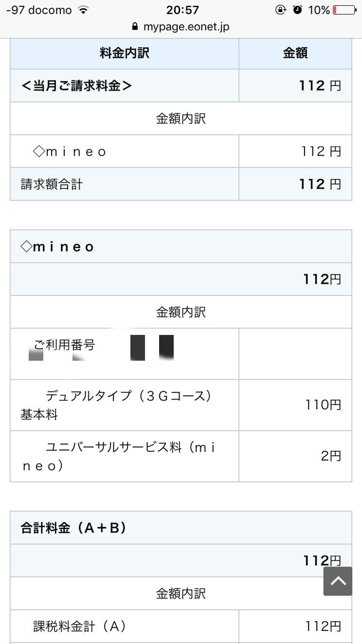Viewport: 362px width, 644px height.
Task: Tap the 料金内訳 column header
Action: 125,53
